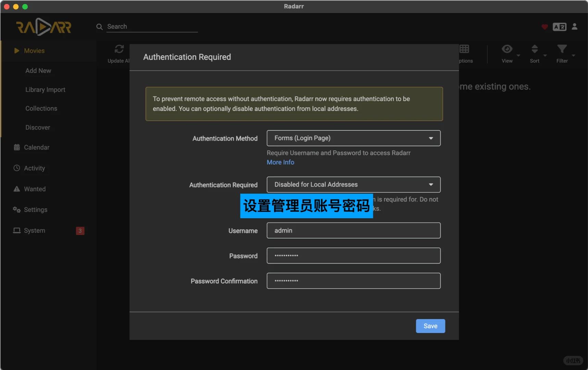The height and width of the screenshot is (370, 588).
Task: Save the authentication settings
Action: tap(430, 326)
